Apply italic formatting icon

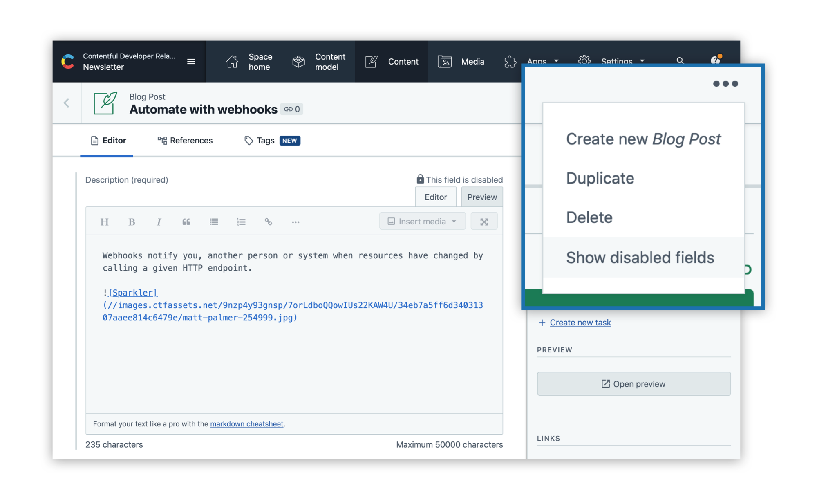(159, 222)
